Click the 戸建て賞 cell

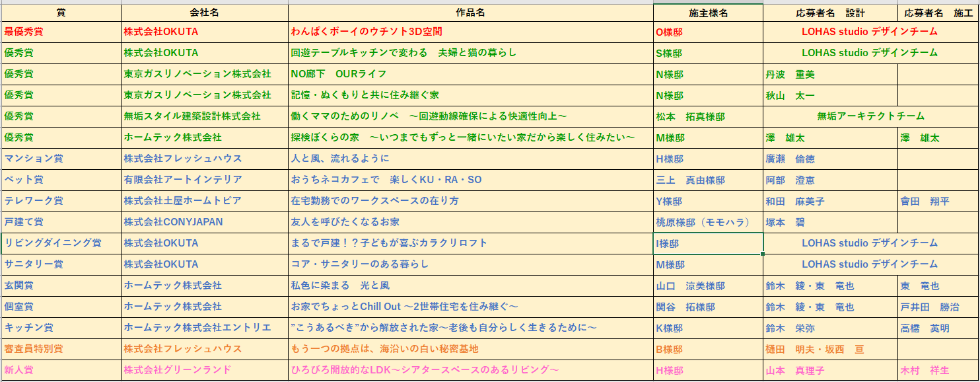point(61,222)
